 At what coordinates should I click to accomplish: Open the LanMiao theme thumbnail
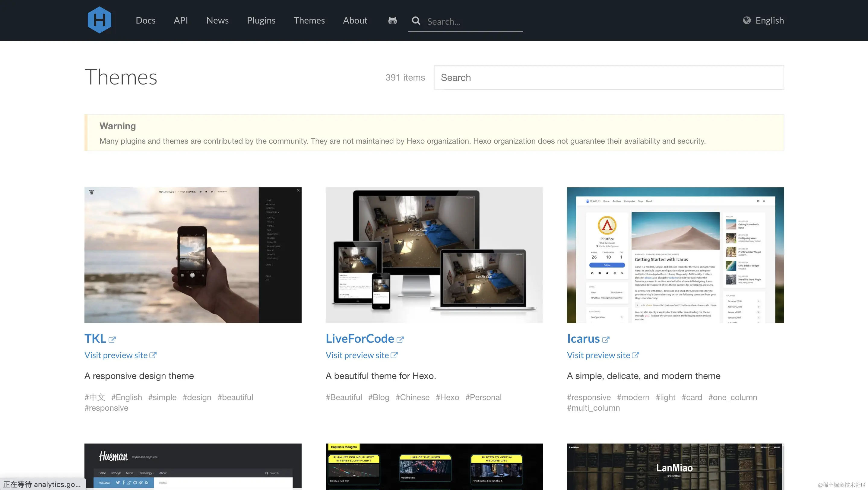coord(675,466)
